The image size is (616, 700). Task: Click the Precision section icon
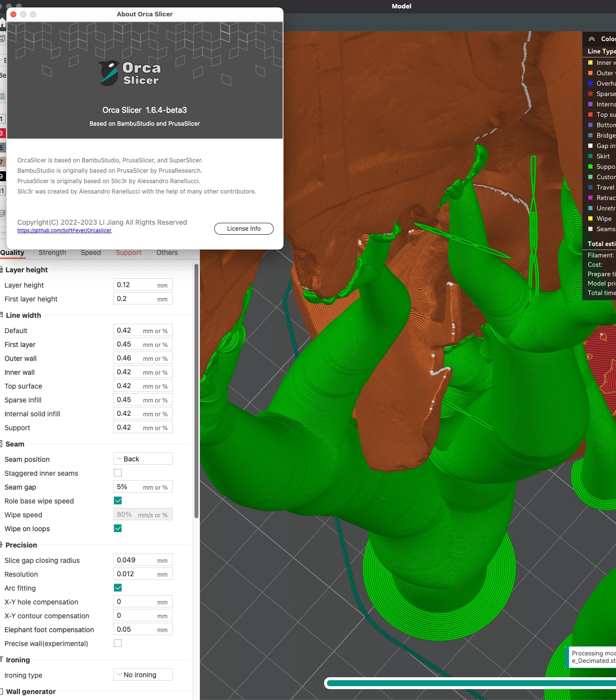click(x=2, y=545)
